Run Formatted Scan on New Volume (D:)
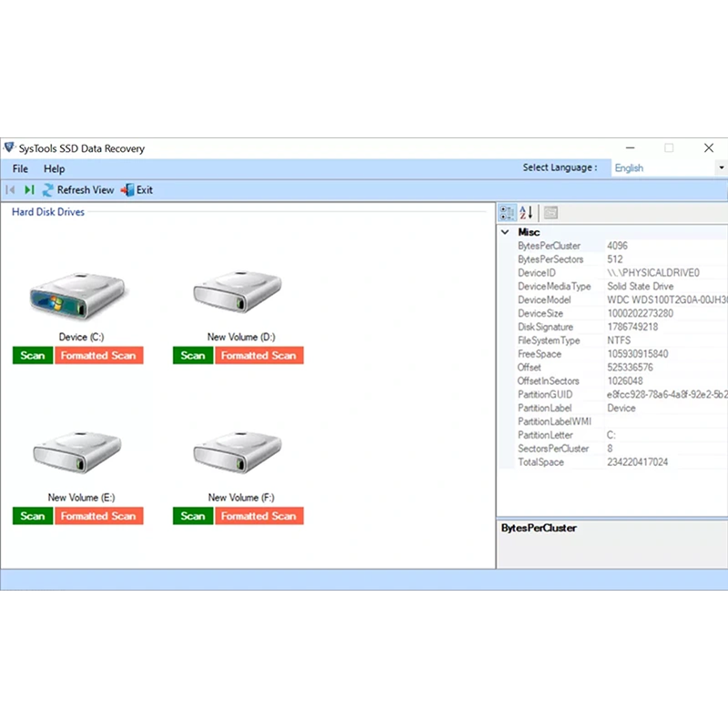The height and width of the screenshot is (728, 728). [259, 355]
